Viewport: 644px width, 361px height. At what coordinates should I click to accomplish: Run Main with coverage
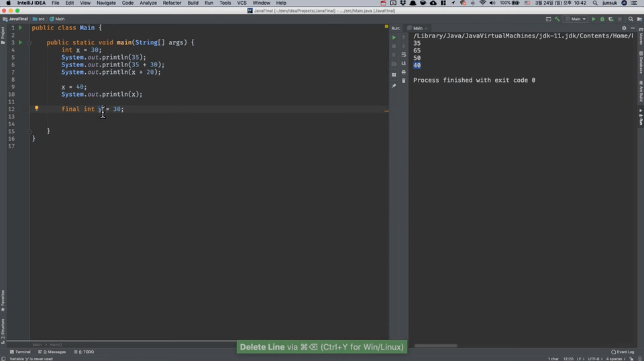[x=610, y=19]
